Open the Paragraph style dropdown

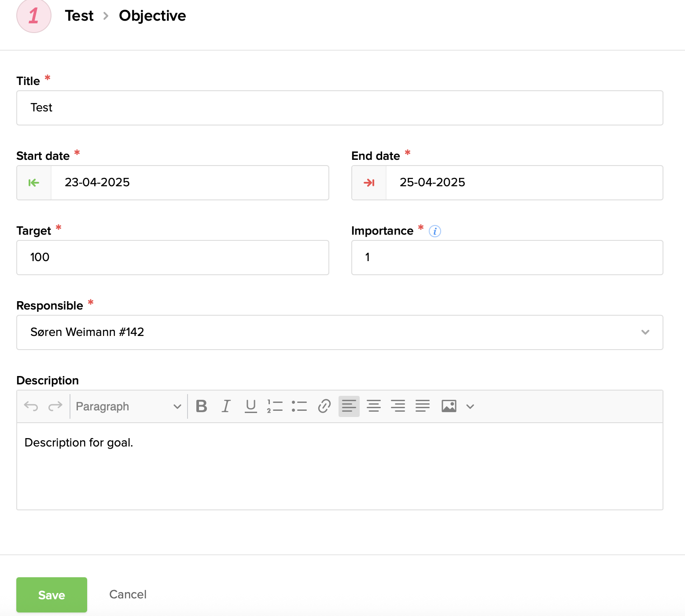(x=128, y=406)
